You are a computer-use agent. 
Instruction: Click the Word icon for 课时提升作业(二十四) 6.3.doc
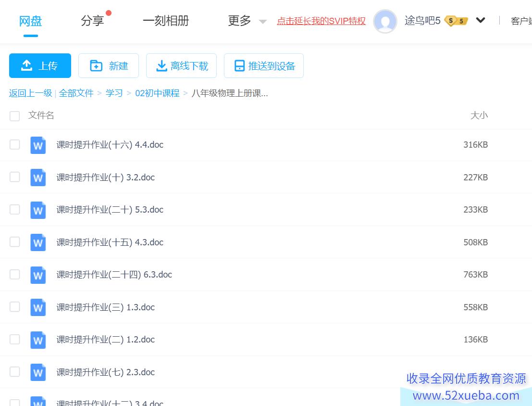click(x=38, y=275)
